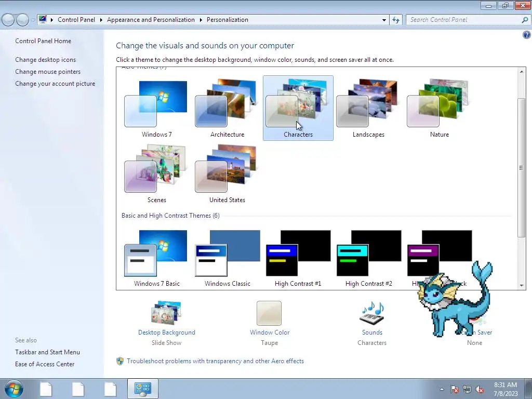Choose the Scenes theme
The image size is (532, 399).
(x=156, y=174)
